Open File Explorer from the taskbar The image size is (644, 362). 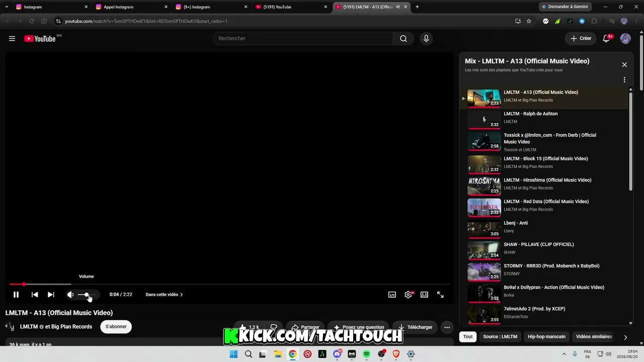coord(278,354)
